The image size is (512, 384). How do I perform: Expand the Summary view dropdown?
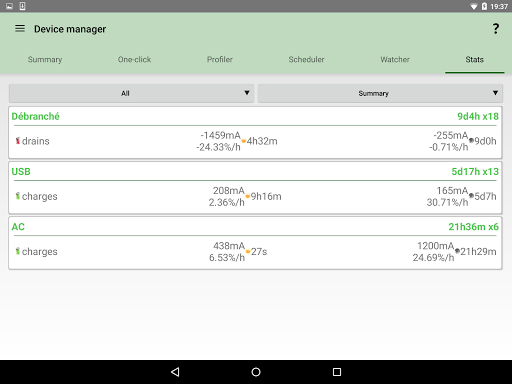[380, 93]
